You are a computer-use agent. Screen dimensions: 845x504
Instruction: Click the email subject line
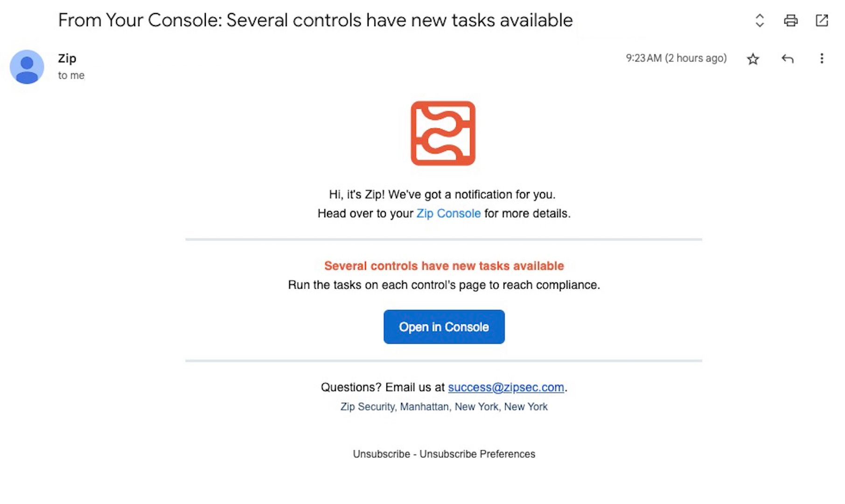click(x=315, y=21)
